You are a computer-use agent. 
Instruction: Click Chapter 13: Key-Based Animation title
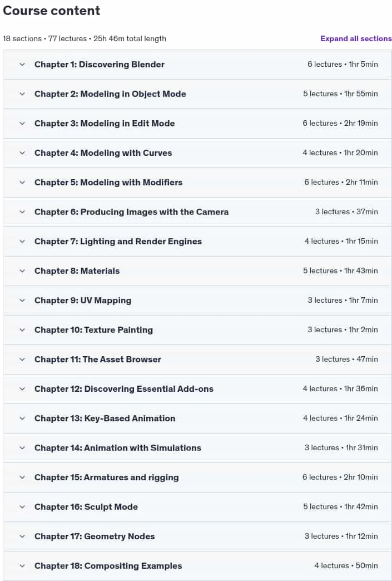pos(105,418)
